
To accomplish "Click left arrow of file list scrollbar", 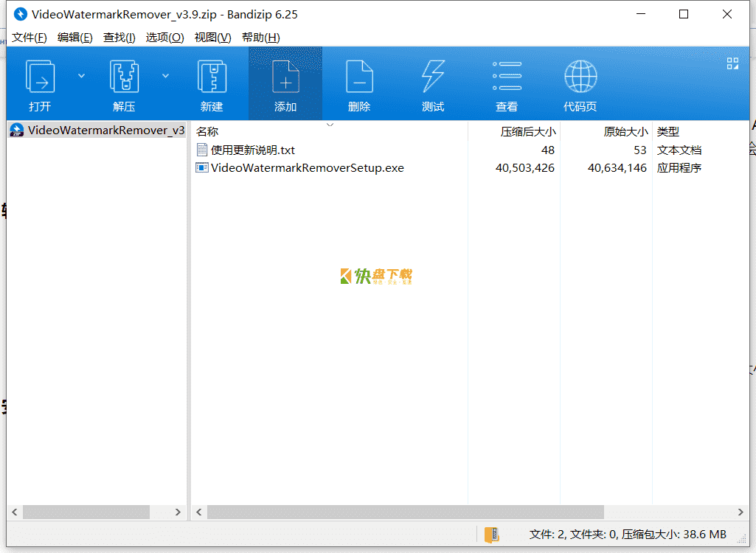I will (x=198, y=512).
